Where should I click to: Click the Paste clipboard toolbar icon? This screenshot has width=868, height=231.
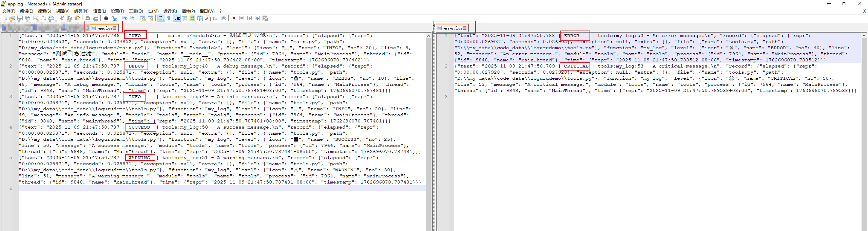[77, 18]
